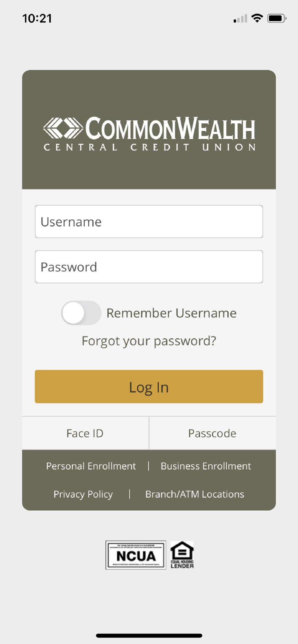This screenshot has width=298, height=644.
Task: Open the Forgot your password link
Action: pos(149,341)
